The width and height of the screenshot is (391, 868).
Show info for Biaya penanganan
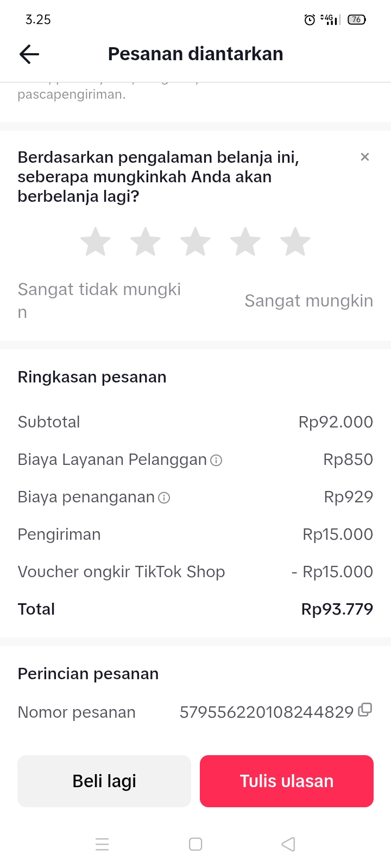(164, 498)
